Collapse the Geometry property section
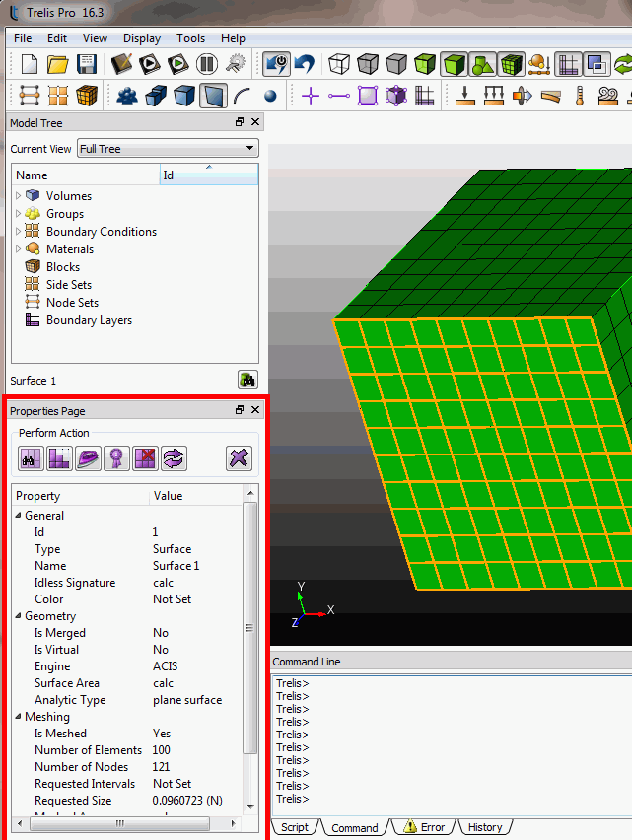The height and width of the screenshot is (840, 632). (18, 616)
